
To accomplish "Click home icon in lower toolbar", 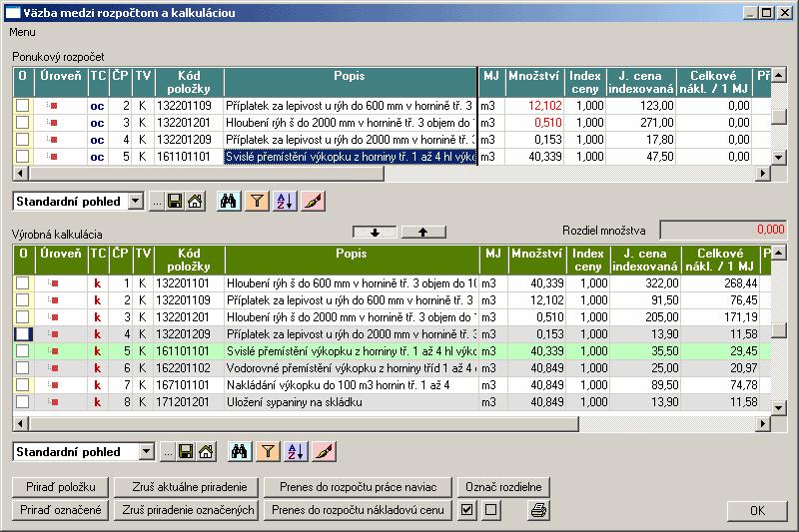I will [206, 451].
